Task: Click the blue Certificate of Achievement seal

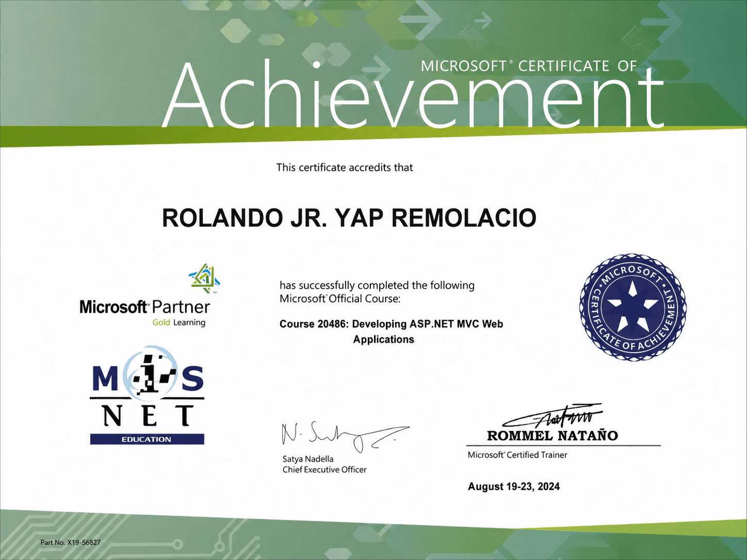Action: [x=633, y=307]
